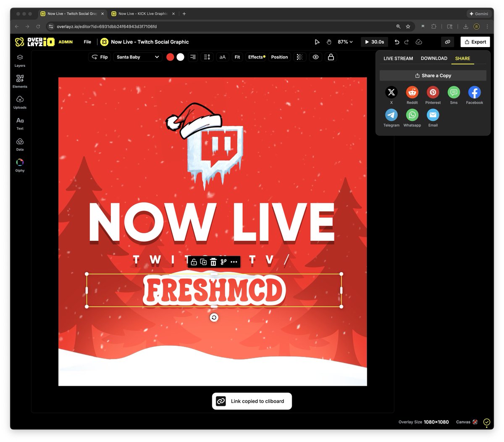
Task: Open the Effects options
Action: [257, 57]
